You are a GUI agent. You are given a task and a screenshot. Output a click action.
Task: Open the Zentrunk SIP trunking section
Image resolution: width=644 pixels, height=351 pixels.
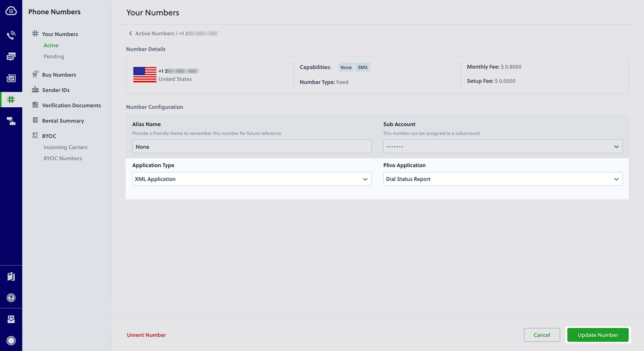point(11,77)
